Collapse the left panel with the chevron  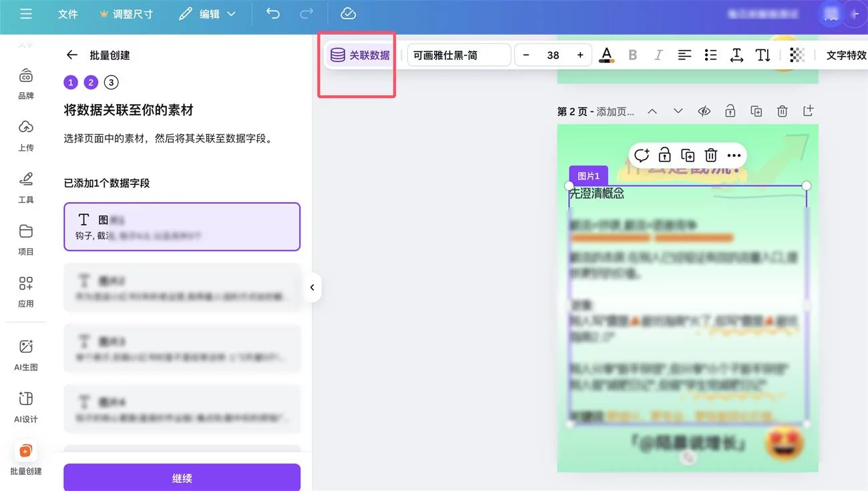[312, 288]
